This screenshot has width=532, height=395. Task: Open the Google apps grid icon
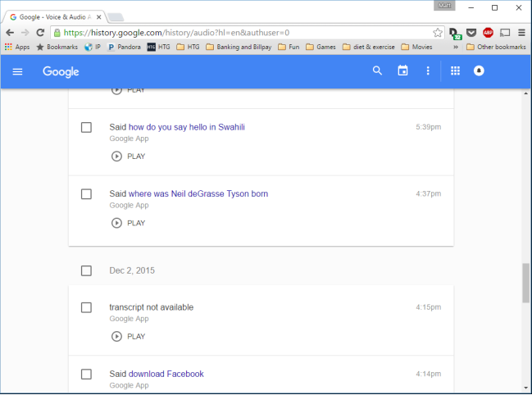456,71
